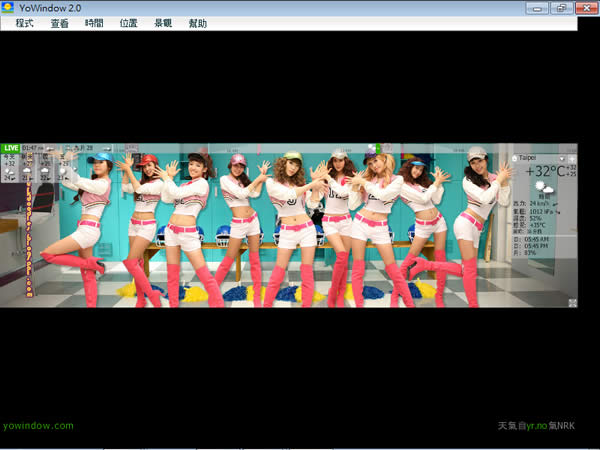
Task: Click the pressure value 1012 hPa
Action: [541, 211]
